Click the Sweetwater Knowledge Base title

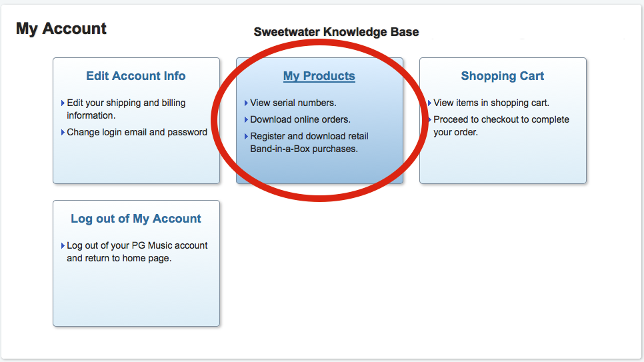coord(337,32)
